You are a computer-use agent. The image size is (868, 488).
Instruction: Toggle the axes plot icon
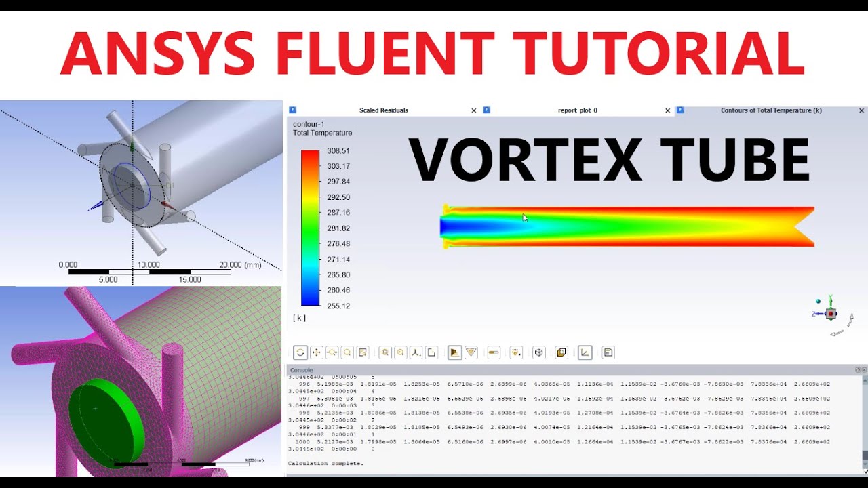[x=585, y=352]
